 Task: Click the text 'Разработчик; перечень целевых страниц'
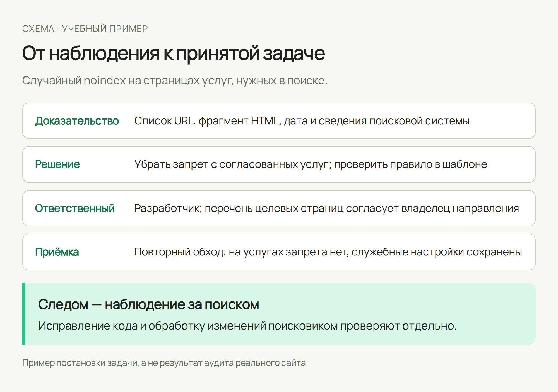click(239, 209)
